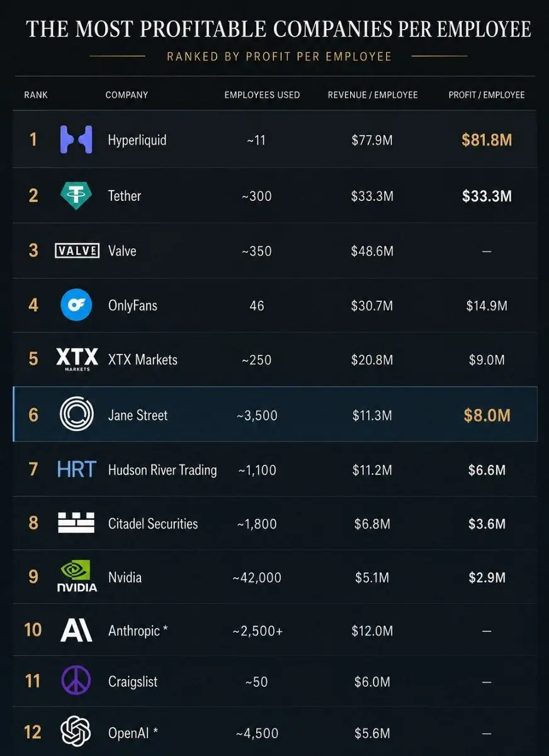Click the Hyperliquid logo icon
This screenshot has height=756, width=549.
coord(76,139)
